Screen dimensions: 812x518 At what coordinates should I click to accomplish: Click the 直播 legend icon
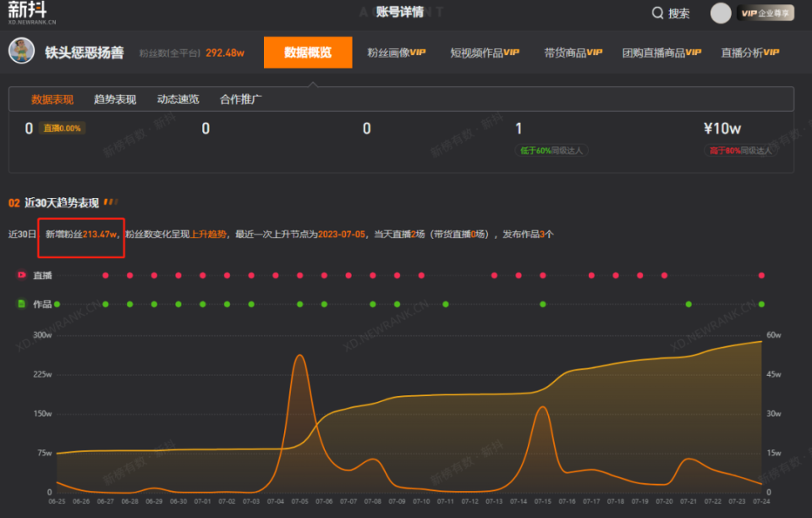point(22,275)
